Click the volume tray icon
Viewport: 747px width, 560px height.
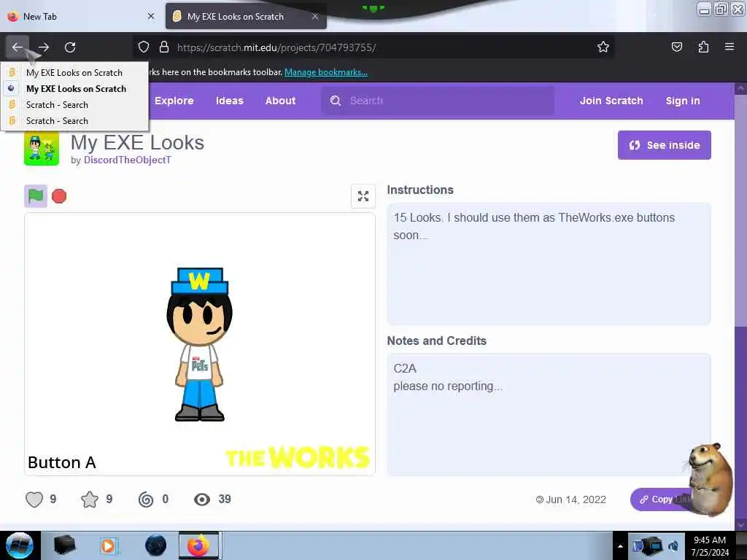pyautogui.click(x=673, y=546)
